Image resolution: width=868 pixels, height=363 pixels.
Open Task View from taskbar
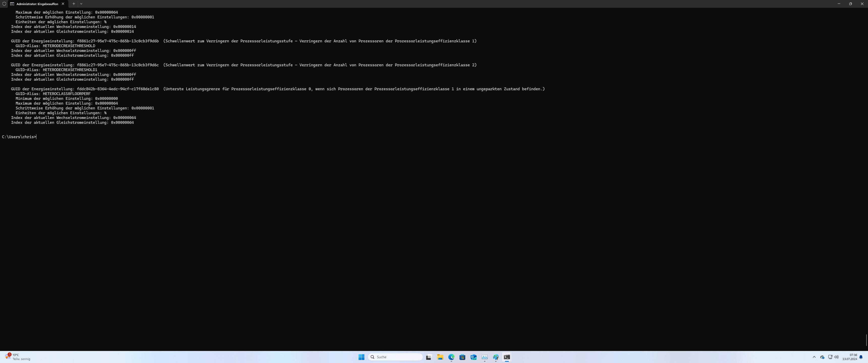429,357
